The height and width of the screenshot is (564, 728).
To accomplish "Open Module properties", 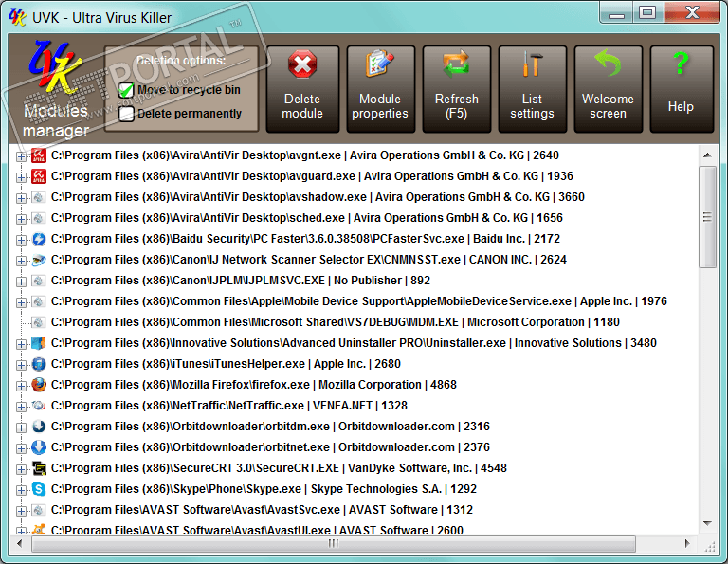I will (380, 89).
